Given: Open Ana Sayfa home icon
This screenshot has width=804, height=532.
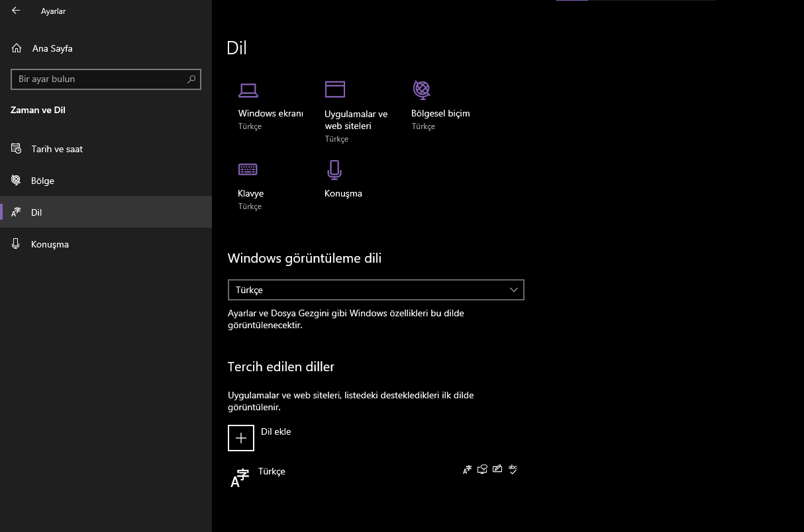Looking at the screenshot, I should 17,48.
